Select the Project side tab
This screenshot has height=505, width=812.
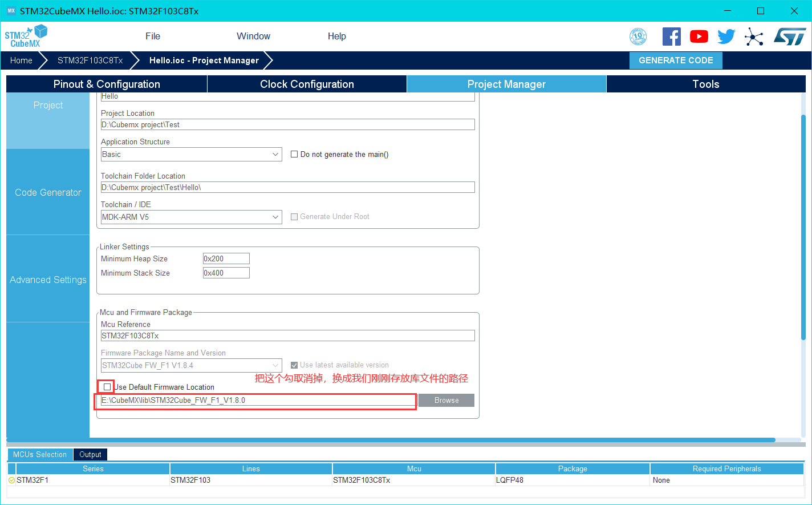point(48,120)
